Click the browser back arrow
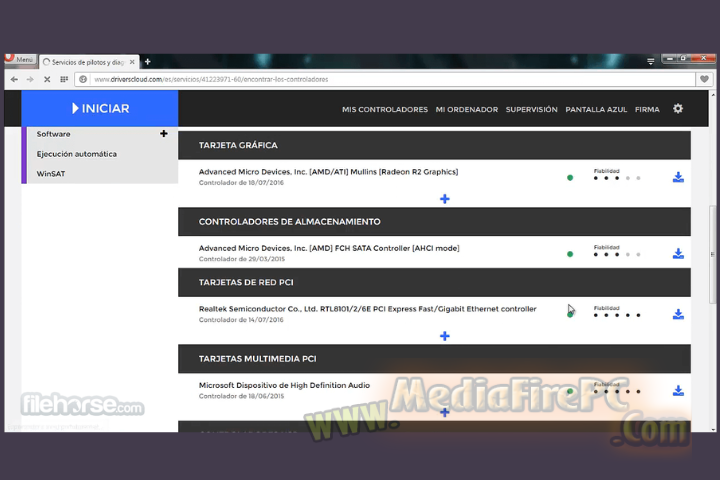The height and width of the screenshot is (480, 720). pyautogui.click(x=14, y=79)
